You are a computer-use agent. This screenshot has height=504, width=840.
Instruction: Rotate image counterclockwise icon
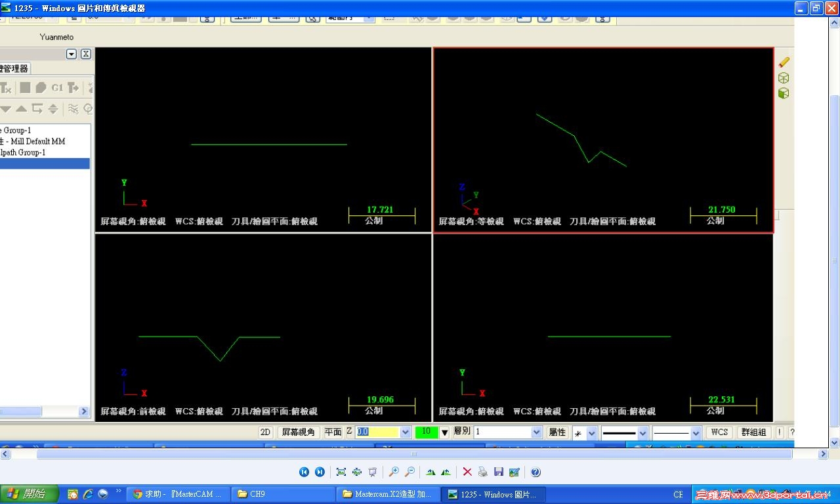[446, 472]
